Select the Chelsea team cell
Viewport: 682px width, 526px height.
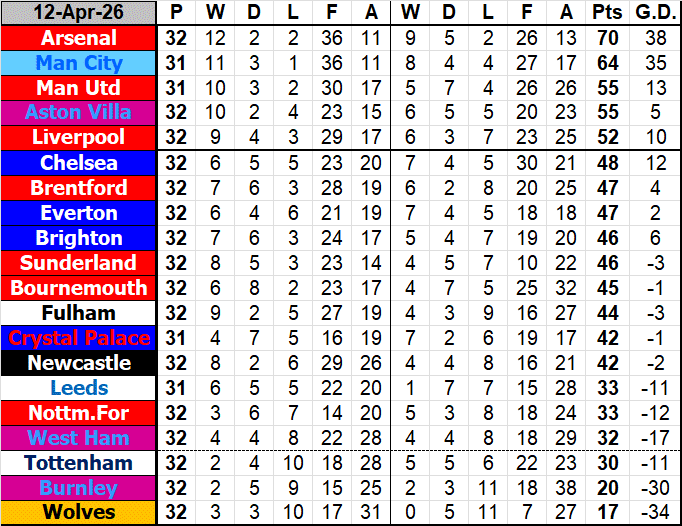tap(79, 163)
